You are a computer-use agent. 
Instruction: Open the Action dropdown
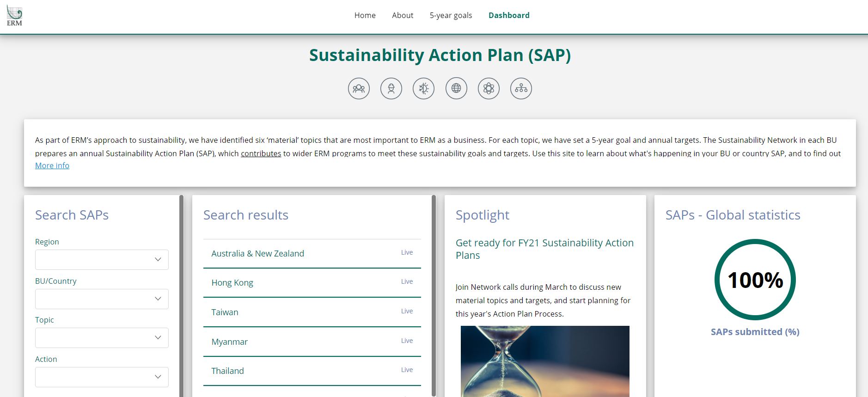pos(102,377)
